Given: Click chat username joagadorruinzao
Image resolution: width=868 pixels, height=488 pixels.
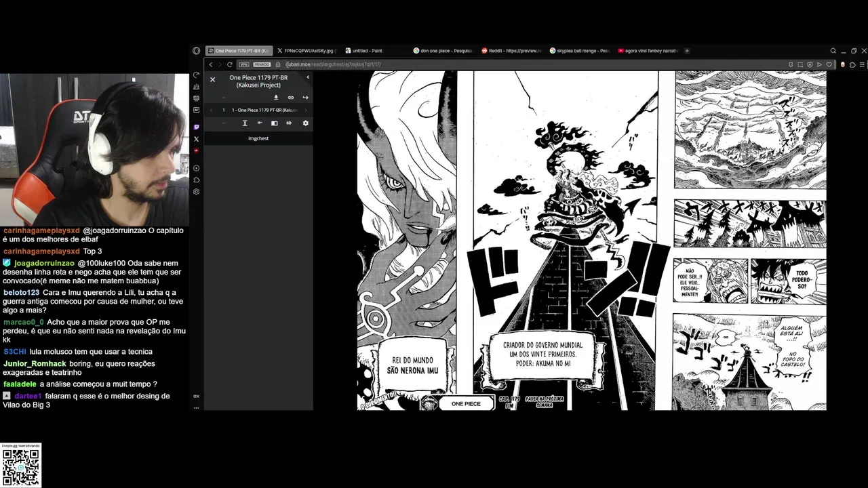Looking at the screenshot, I should 44,263.
